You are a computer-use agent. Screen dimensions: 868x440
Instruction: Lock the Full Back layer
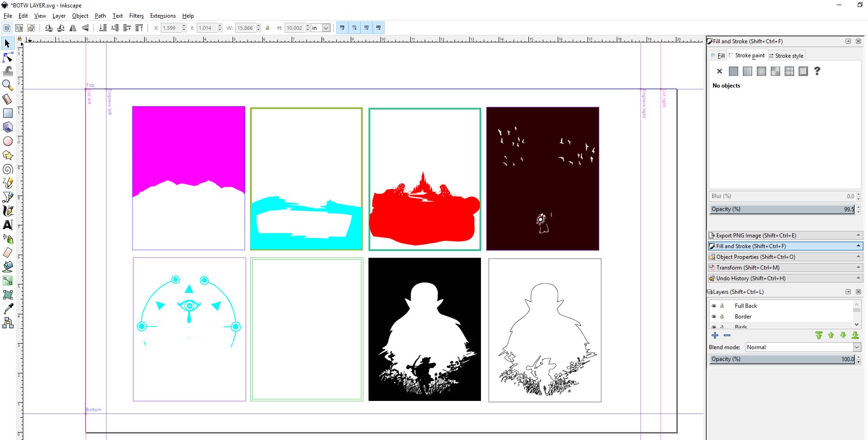[x=722, y=306]
